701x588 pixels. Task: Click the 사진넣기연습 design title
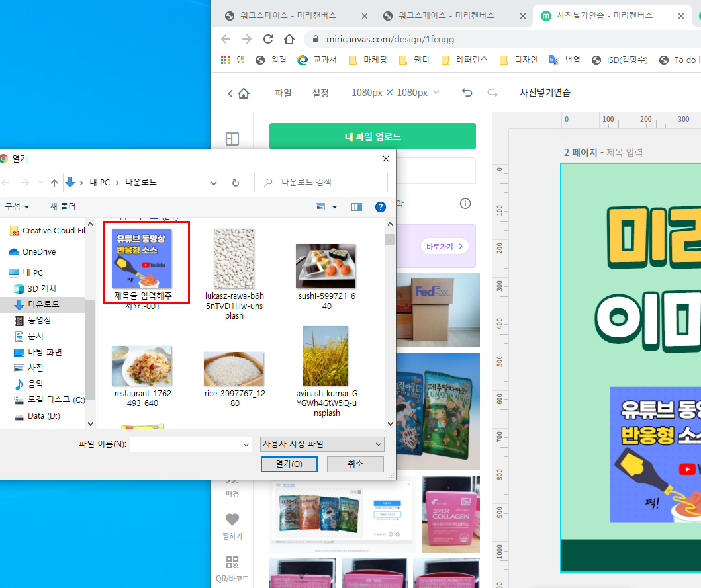(x=545, y=93)
